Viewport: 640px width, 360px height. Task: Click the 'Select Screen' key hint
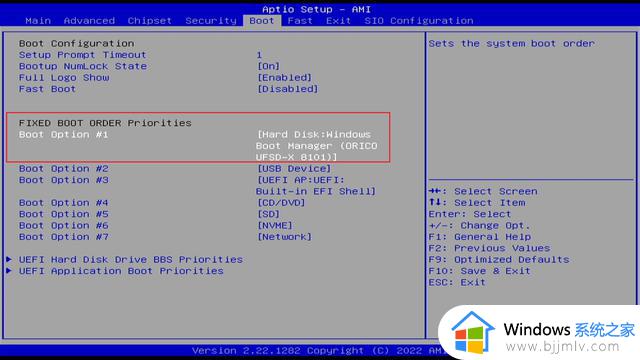483,191
